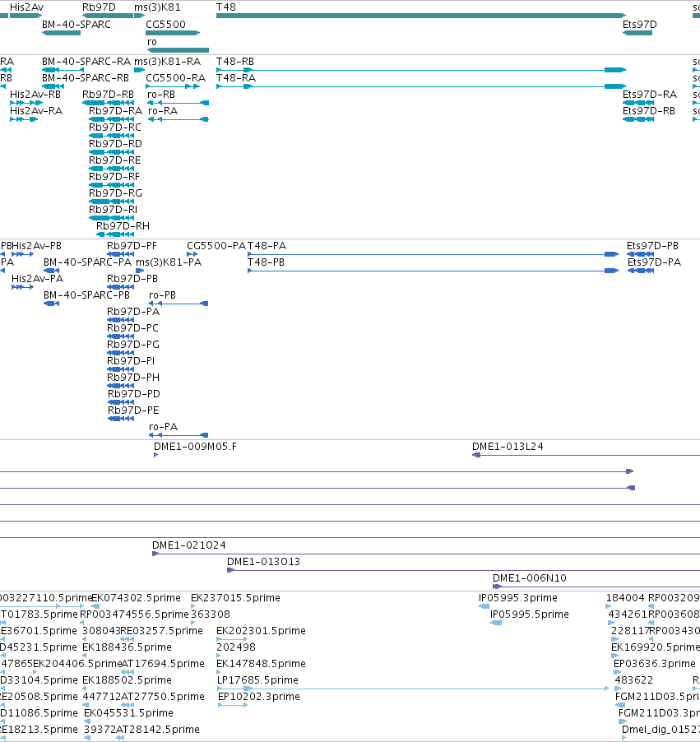Choose the Rb97D-RE transcript

(x=115, y=160)
